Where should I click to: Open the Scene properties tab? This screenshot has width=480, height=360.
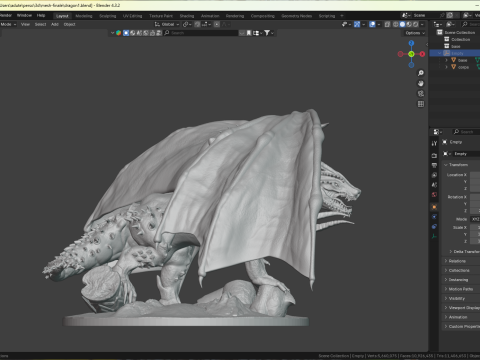434,185
